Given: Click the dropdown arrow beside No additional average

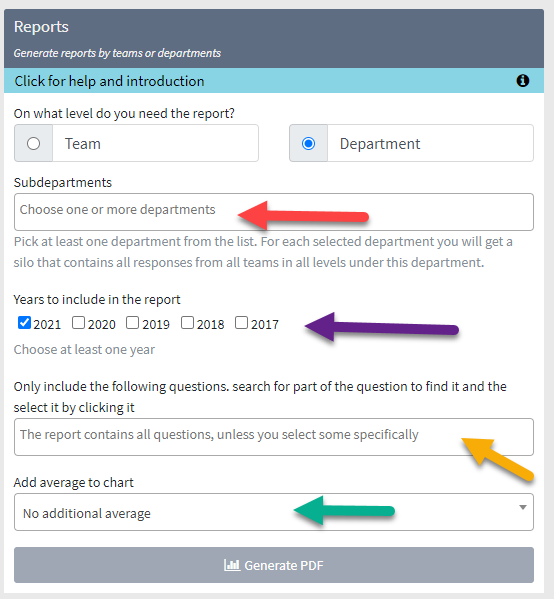Looking at the screenshot, I should pyautogui.click(x=523, y=507).
